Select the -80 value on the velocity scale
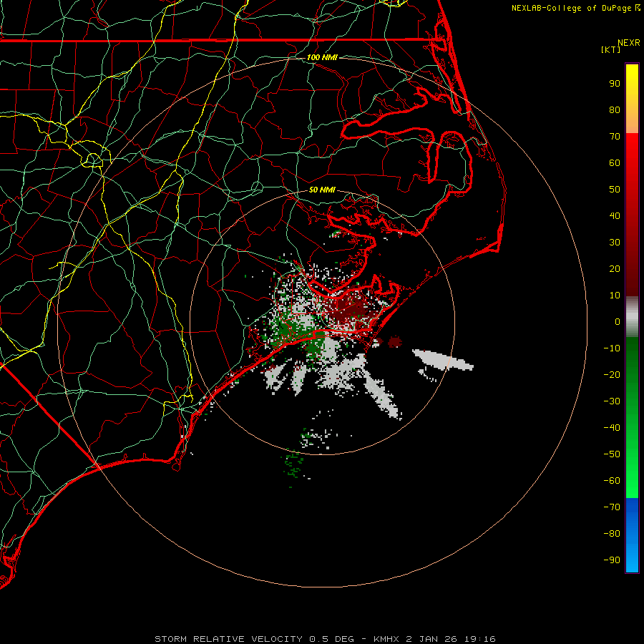Image resolution: width=644 pixels, height=644 pixels. [612, 534]
